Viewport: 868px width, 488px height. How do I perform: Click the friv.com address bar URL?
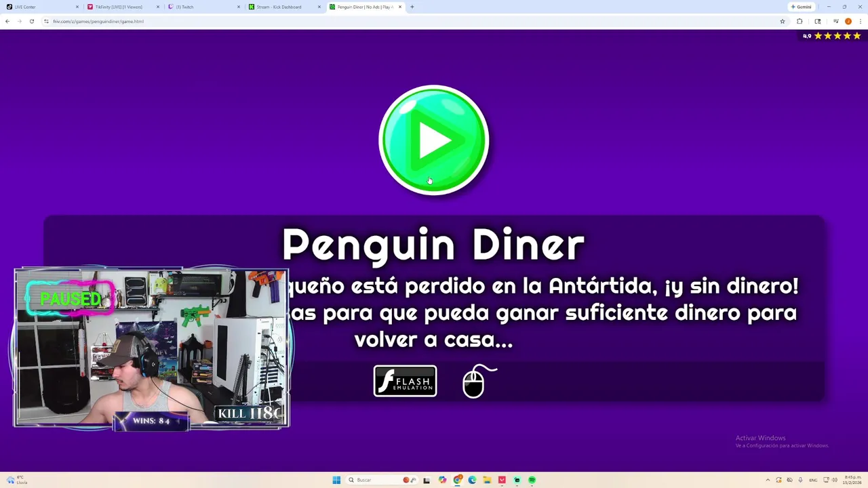click(x=98, y=21)
